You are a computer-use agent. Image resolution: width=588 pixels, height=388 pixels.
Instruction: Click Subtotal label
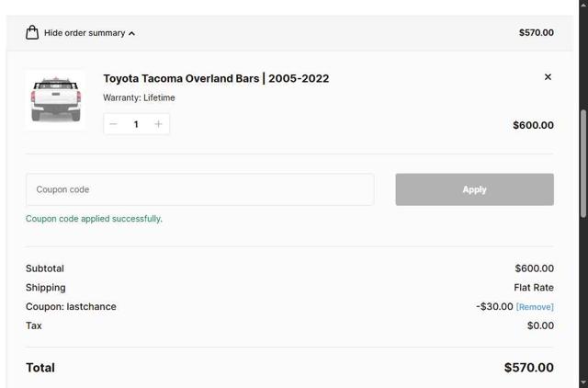(x=45, y=268)
